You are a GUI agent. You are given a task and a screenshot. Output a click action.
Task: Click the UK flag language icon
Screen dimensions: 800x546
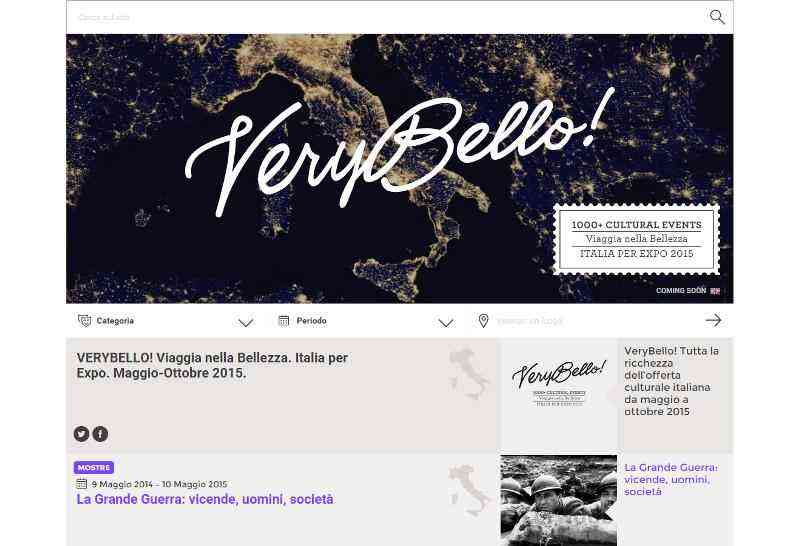715,291
